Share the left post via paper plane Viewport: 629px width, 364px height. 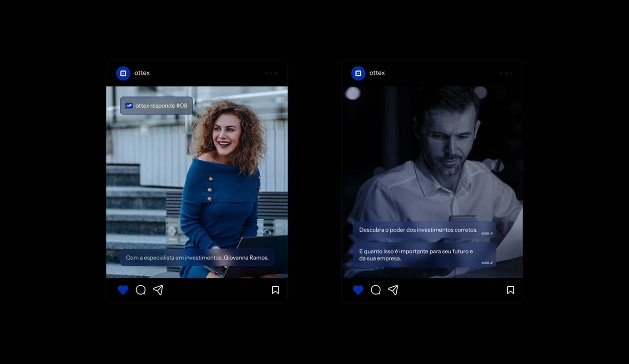(158, 290)
